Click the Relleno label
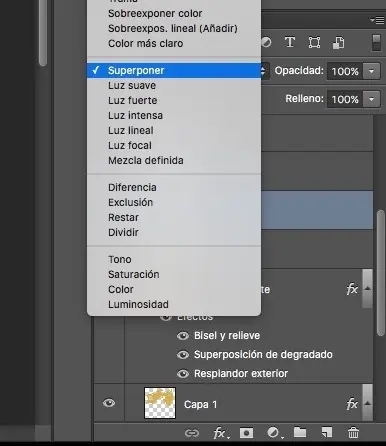The image size is (386, 446). click(x=304, y=99)
